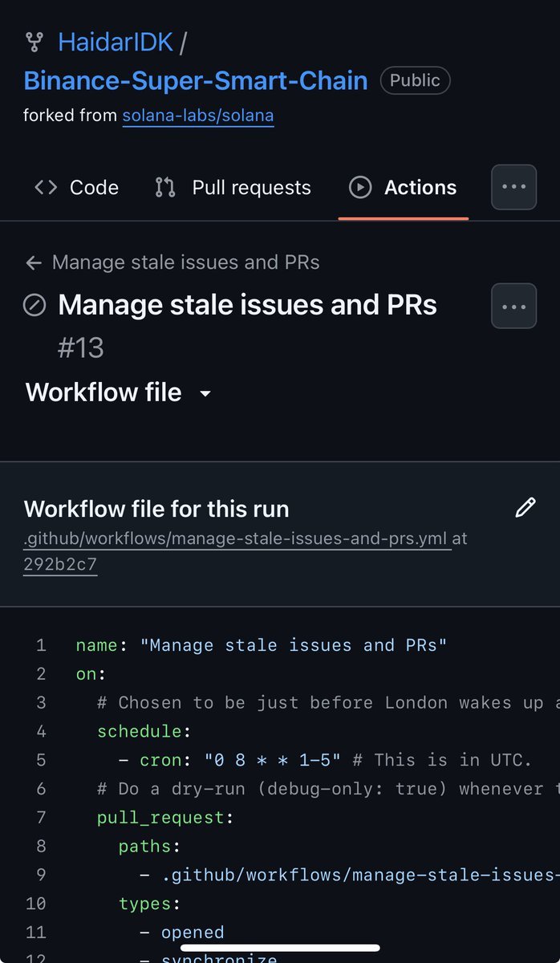
Task: Click the pull request branch icon
Action: (x=165, y=187)
